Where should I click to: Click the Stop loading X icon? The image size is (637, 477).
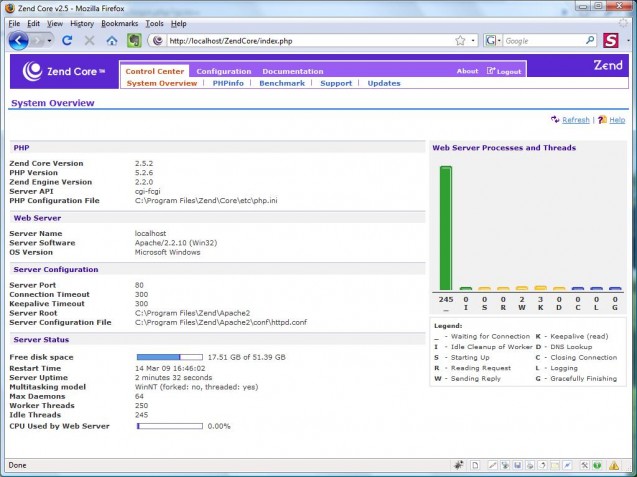point(89,41)
